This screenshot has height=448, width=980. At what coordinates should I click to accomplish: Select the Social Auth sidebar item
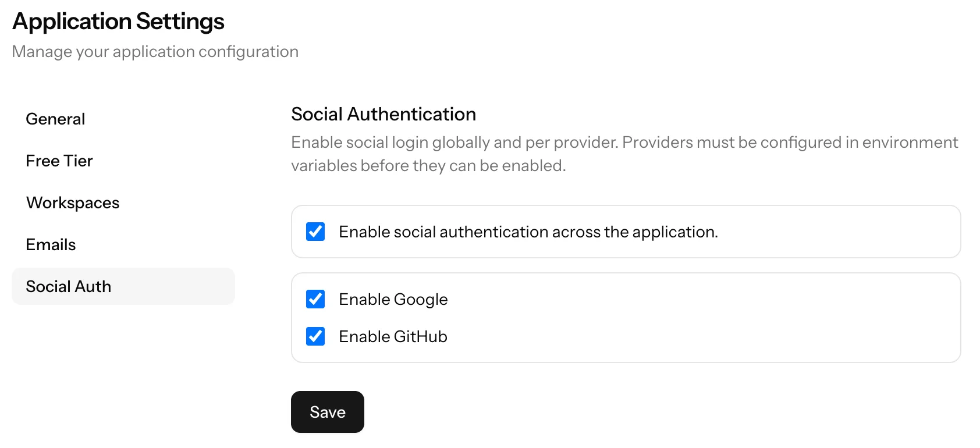(x=68, y=286)
